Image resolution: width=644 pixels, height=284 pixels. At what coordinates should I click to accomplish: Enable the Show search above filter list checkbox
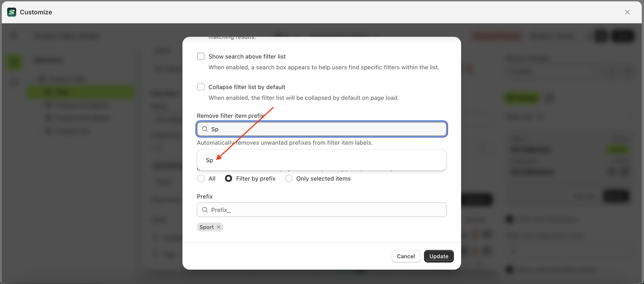201,56
